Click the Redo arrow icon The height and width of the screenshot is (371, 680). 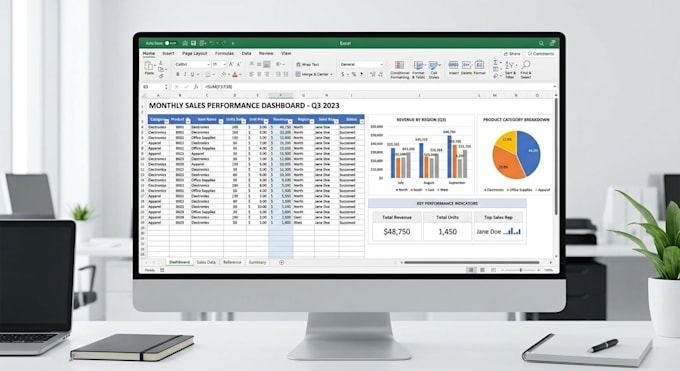(224, 43)
